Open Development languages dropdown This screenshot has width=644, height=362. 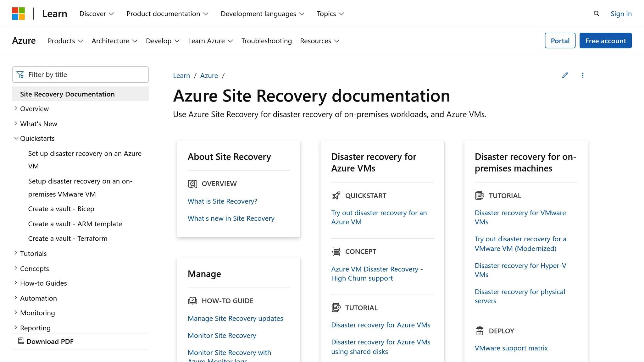tap(263, 14)
